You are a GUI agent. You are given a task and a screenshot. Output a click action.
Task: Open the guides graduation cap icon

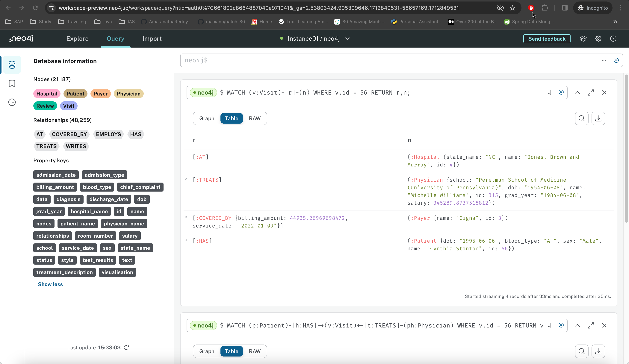click(583, 39)
